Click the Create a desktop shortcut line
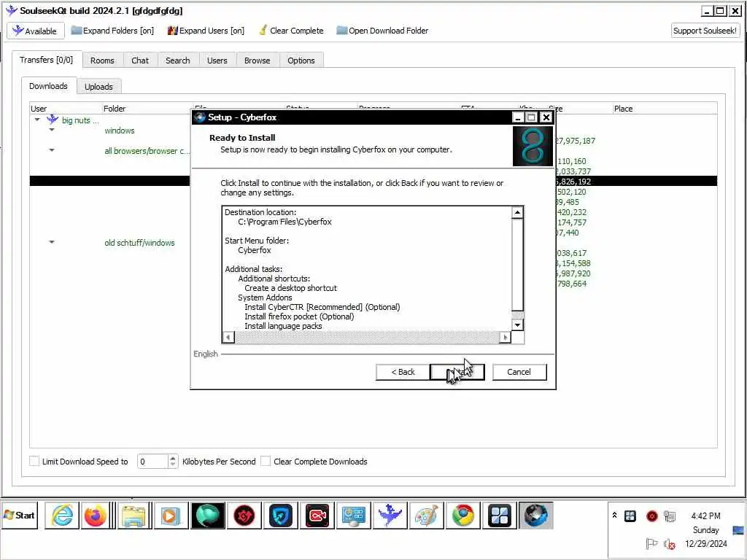The width and height of the screenshot is (747, 560). [290, 288]
